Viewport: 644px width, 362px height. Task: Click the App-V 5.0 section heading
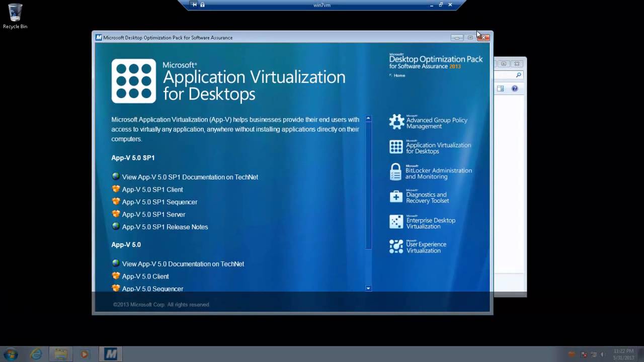pyautogui.click(x=126, y=245)
